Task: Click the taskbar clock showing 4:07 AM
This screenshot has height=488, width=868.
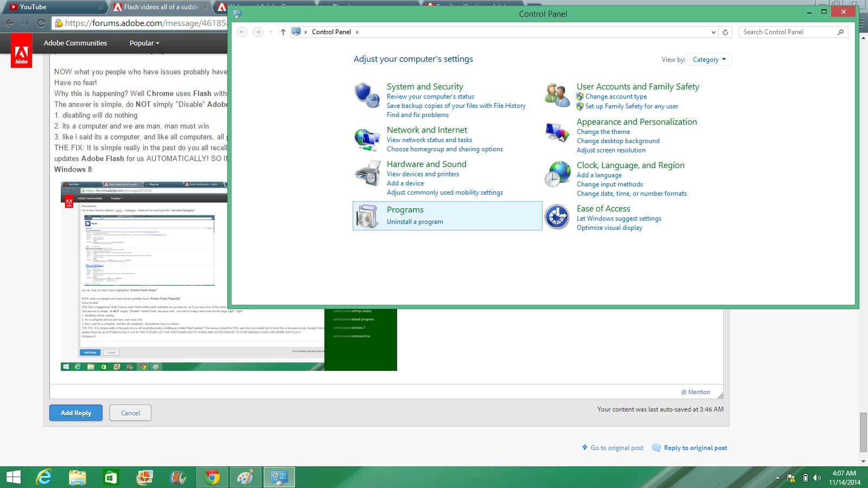Action: click(x=844, y=478)
